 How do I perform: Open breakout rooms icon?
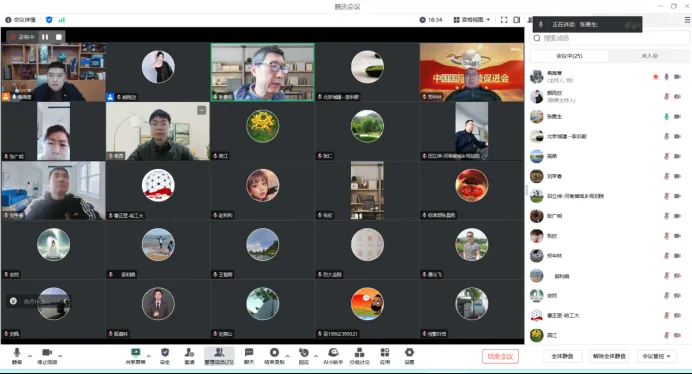point(360,356)
